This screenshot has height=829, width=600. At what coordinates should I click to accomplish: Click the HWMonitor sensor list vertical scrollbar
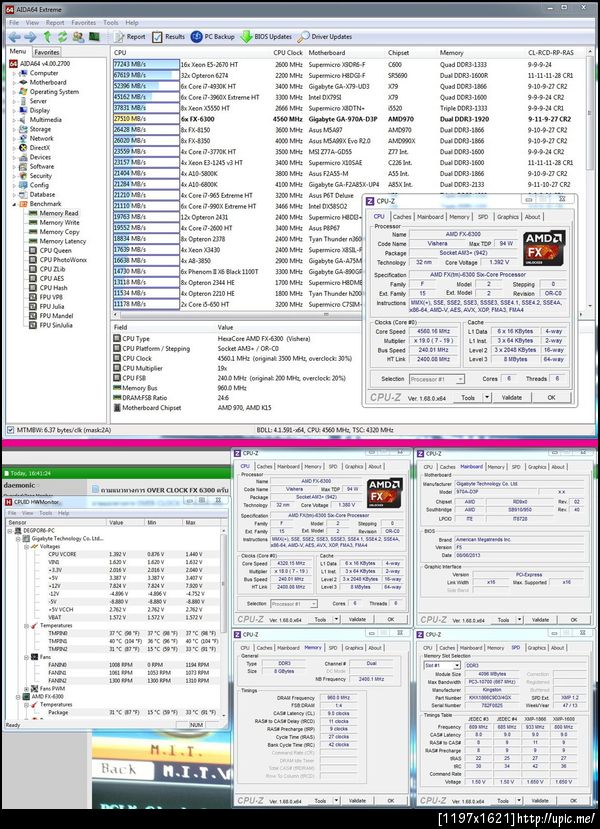[224, 624]
